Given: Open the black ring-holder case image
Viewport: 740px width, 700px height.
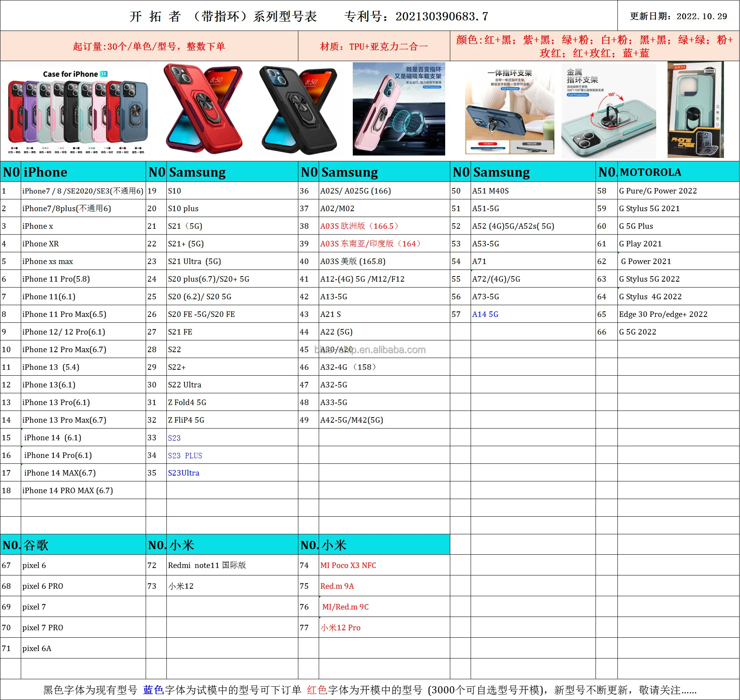Looking at the screenshot, I should pyautogui.click(x=298, y=110).
